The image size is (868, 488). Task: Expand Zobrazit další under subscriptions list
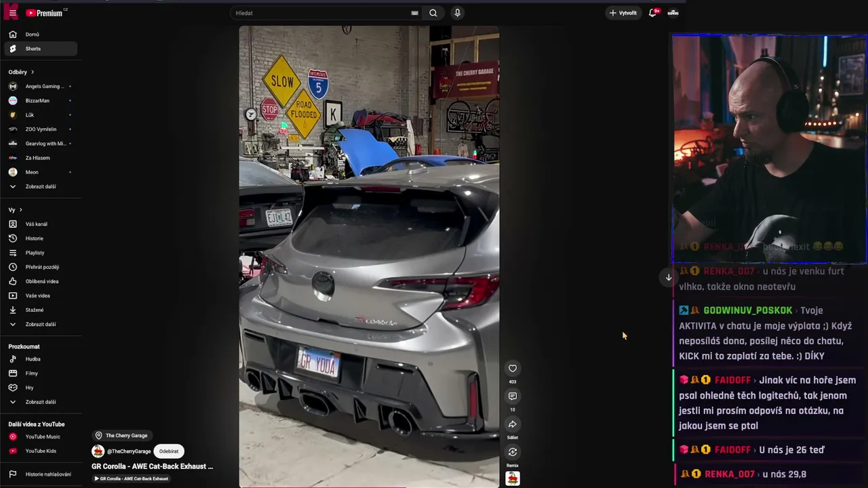pyautogui.click(x=41, y=186)
